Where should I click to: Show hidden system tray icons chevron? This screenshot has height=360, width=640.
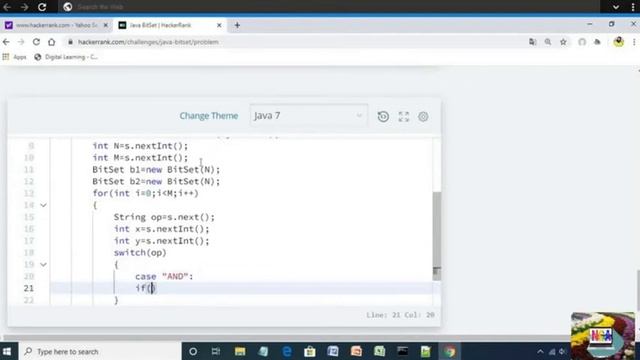[x=540, y=351]
